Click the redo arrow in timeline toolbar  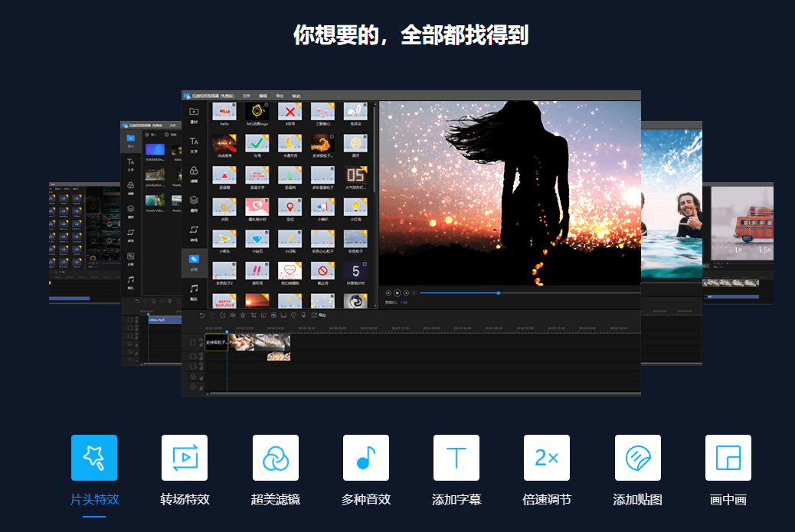(212, 315)
